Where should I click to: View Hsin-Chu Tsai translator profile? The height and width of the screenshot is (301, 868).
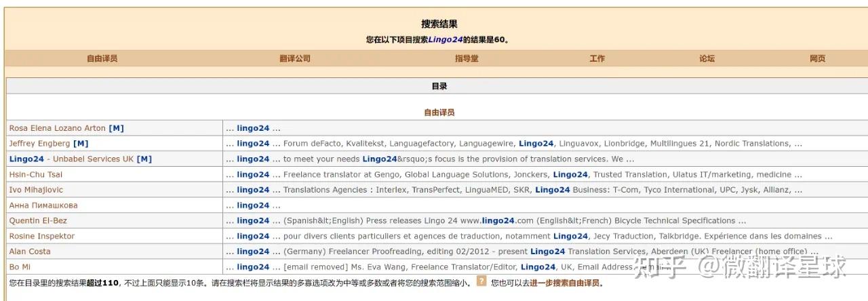(36, 175)
